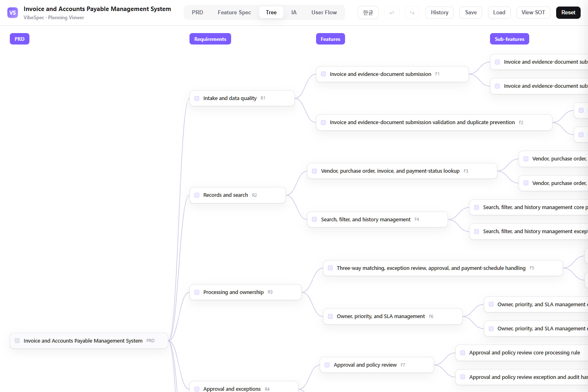Check the Approval policy review exception audit checkbox
Image resolution: width=588 pixels, height=392 pixels.
coord(463,377)
